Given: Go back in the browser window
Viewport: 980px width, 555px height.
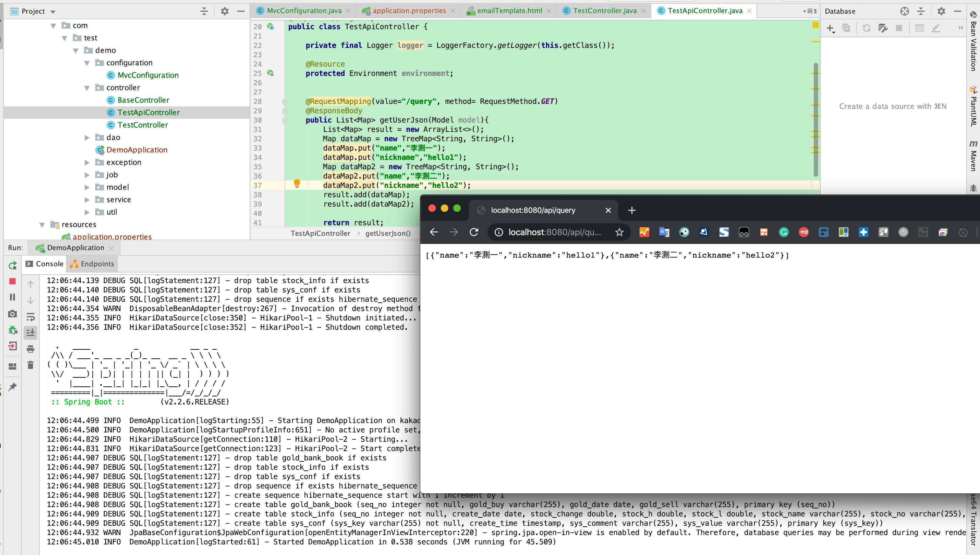Looking at the screenshot, I should pyautogui.click(x=434, y=232).
